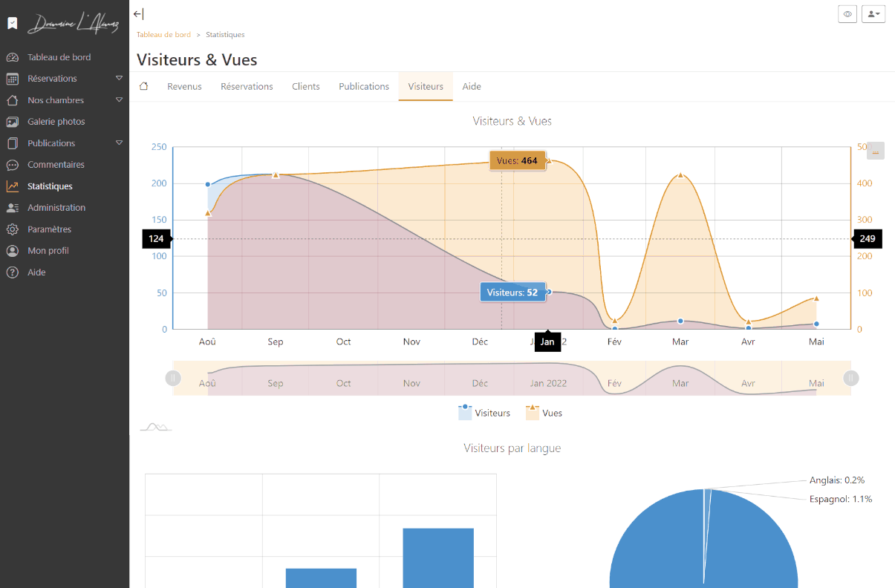Click the Galerie photos image icon
The image size is (895, 588).
[x=12, y=122]
